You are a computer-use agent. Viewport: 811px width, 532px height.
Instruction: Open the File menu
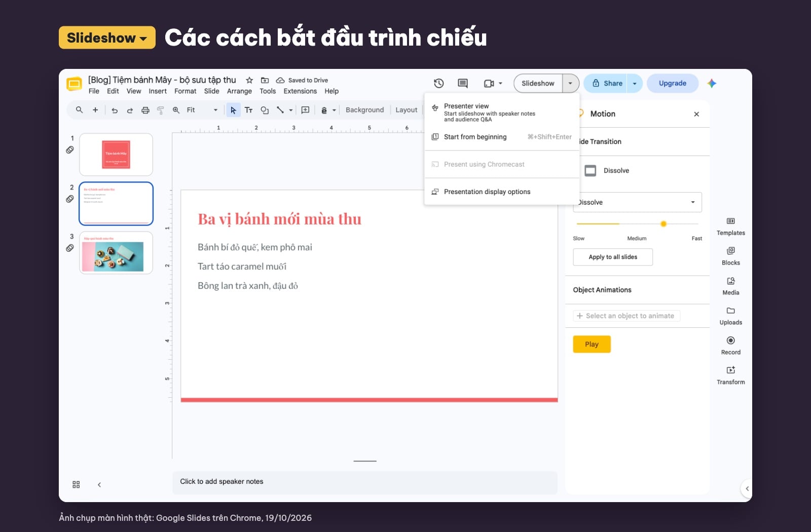[94, 91]
